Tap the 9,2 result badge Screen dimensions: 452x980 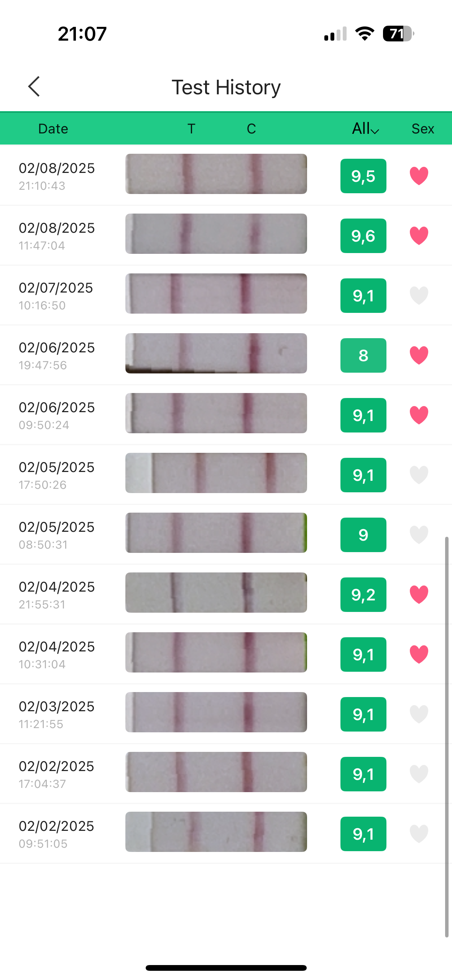click(363, 595)
